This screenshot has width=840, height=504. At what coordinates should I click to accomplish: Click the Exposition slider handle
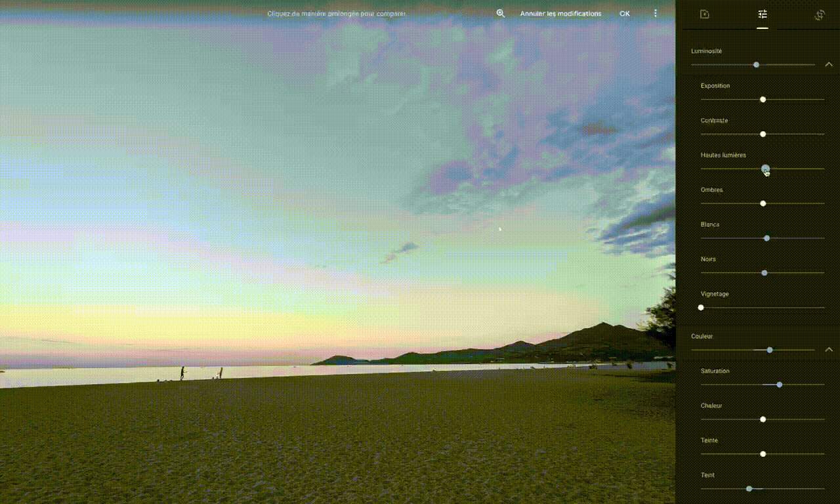click(x=763, y=100)
